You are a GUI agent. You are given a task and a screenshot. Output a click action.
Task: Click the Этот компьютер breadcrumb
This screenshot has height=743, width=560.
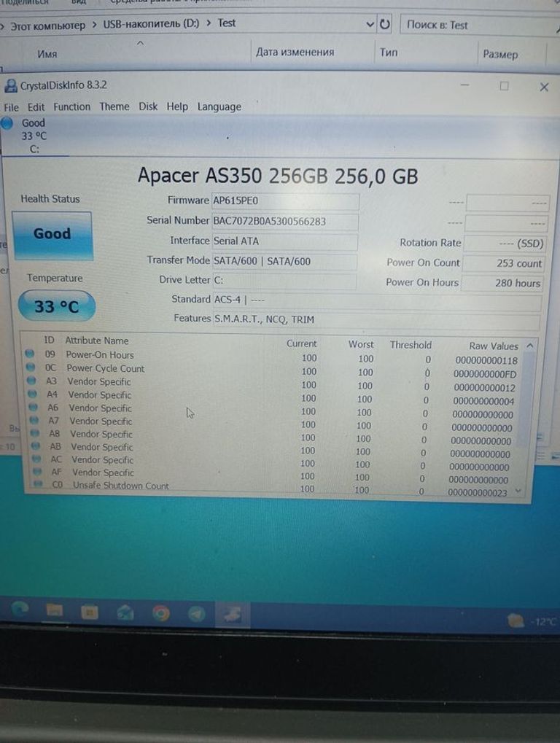coord(47,26)
